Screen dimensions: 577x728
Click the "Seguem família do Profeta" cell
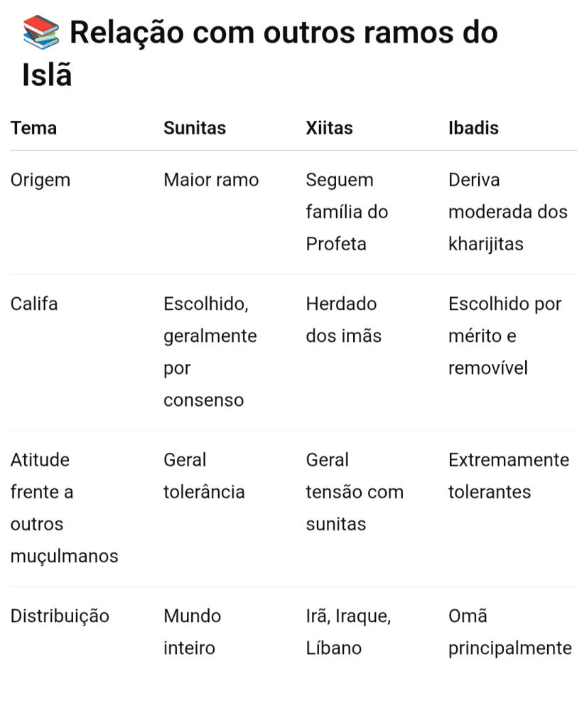(x=347, y=212)
